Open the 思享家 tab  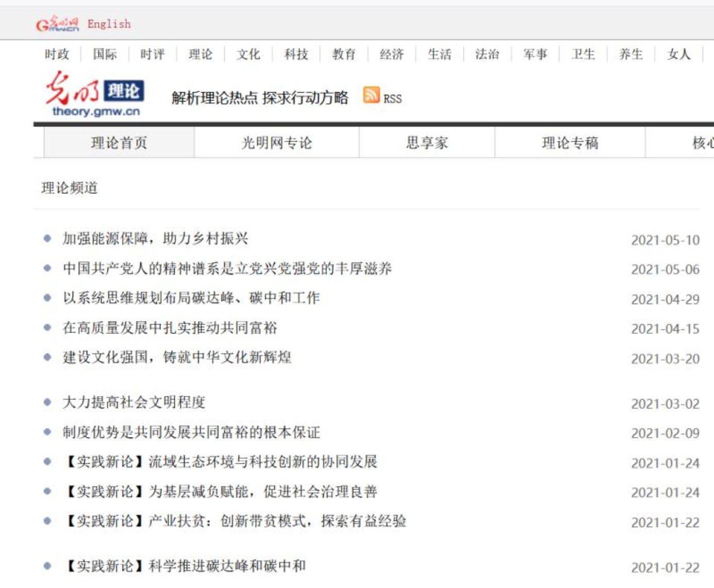[427, 143]
